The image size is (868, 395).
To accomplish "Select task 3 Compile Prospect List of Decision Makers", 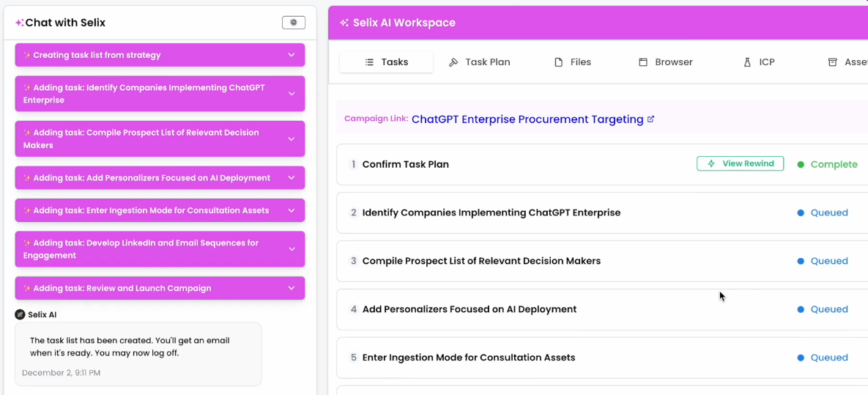I will coord(602,261).
